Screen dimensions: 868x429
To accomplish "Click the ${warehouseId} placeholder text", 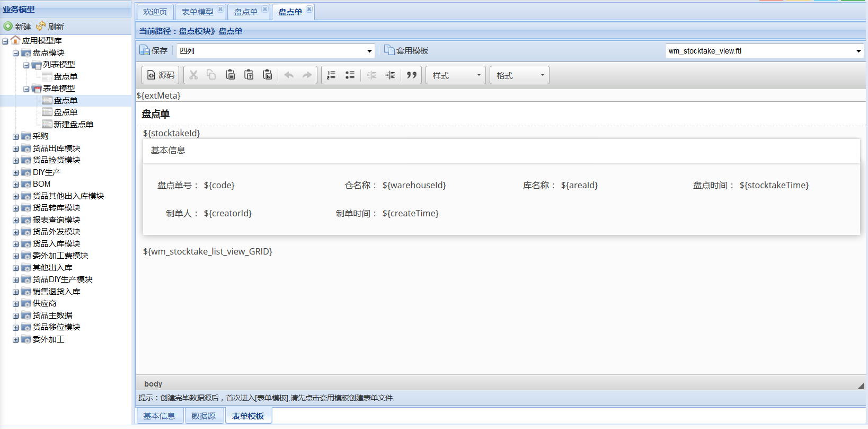I will [414, 185].
